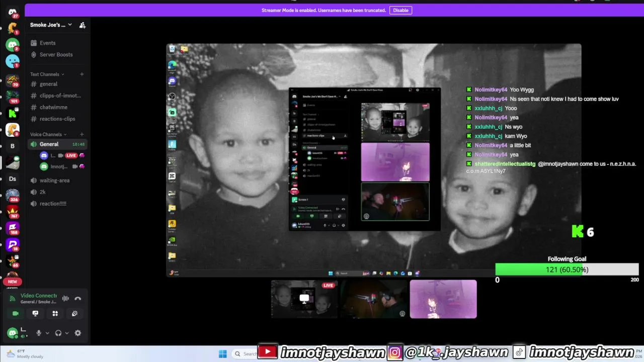Create a new voice channel with plus icon

(82, 134)
